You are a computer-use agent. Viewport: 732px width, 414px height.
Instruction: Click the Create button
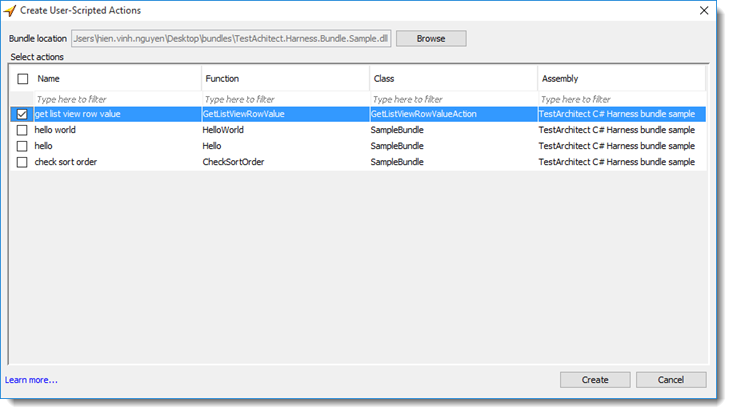tap(595, 379)
